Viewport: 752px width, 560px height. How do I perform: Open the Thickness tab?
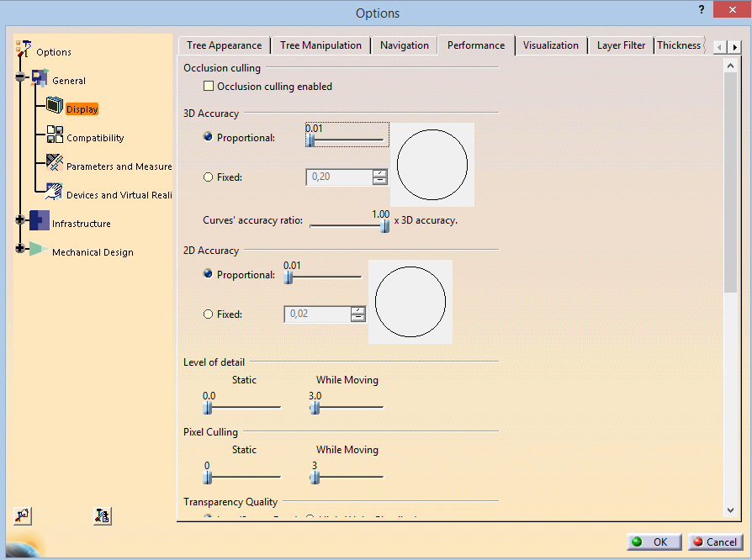coord(680,45)
